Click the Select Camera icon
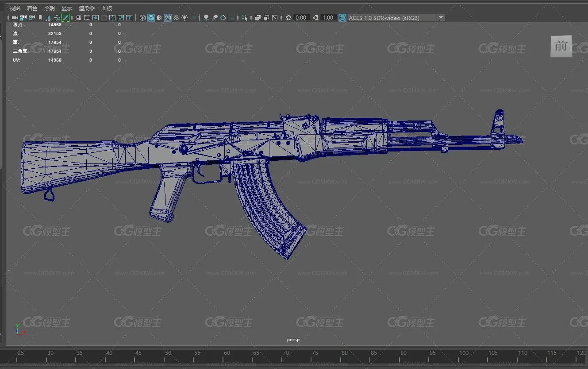The height and width of the screenshot is (369, 588). coord(15,18)
